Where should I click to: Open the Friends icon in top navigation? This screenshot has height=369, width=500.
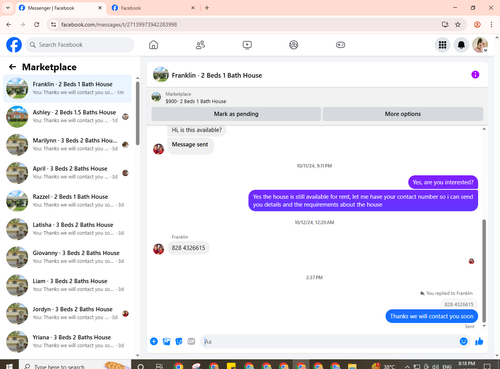click(200, 45)
